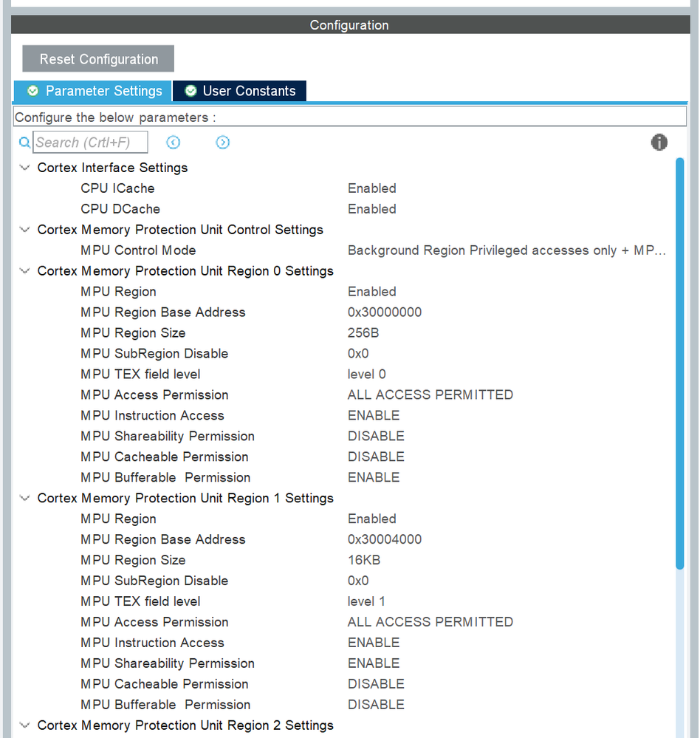
Task: Select Region 0 size value 256B
Action: [363, 333]
